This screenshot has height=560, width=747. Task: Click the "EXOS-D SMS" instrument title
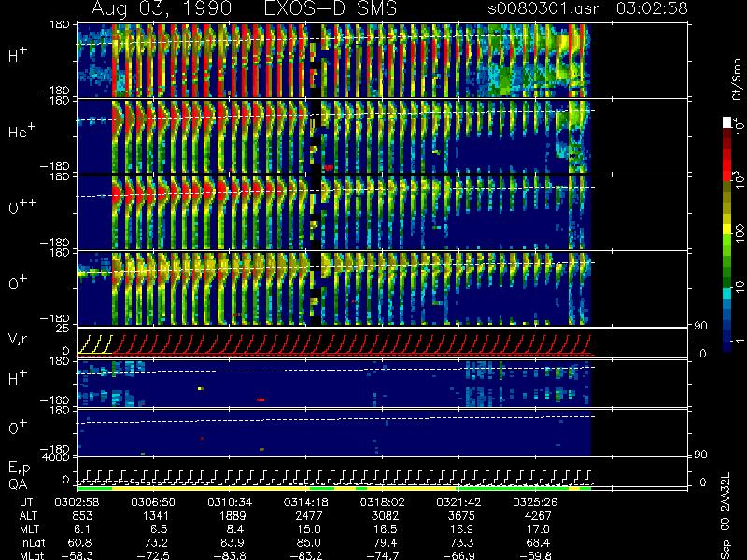point(331,8)
